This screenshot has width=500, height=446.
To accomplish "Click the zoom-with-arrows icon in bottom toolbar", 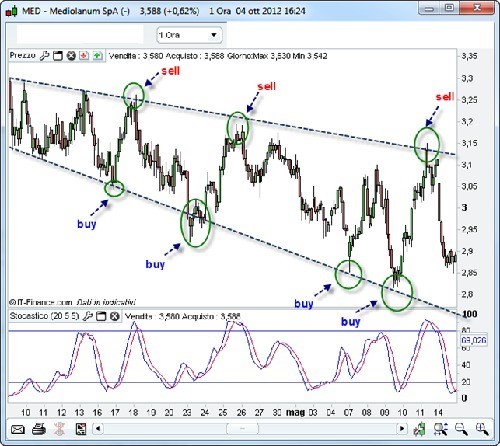I will point(441,429).
